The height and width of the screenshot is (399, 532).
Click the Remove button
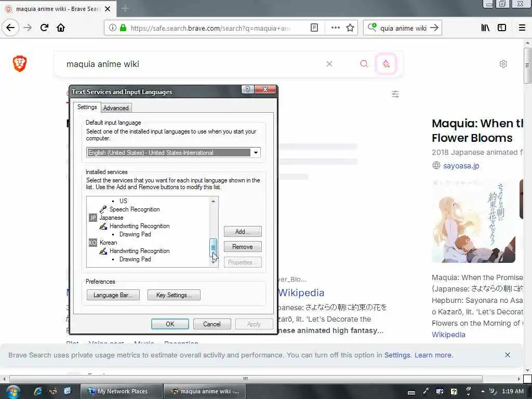coord(243,247)
